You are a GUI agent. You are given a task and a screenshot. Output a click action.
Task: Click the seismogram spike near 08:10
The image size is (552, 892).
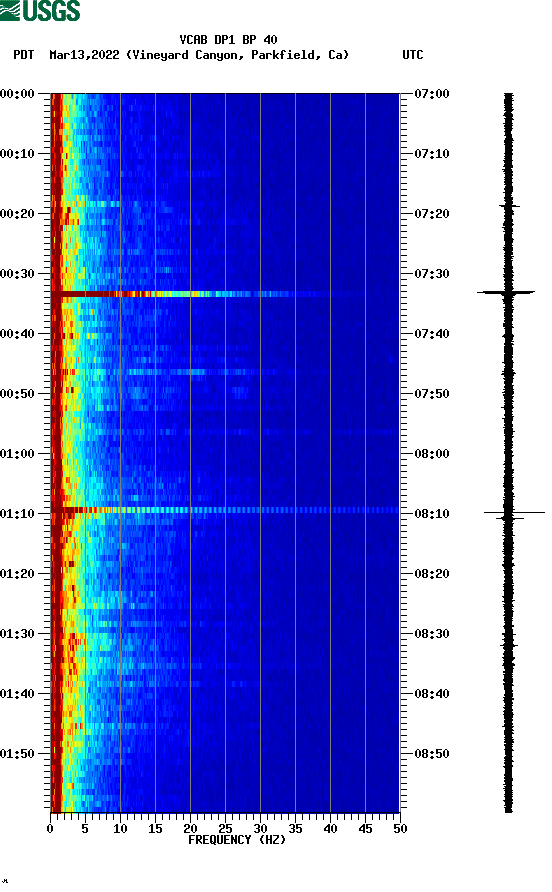(514, 513)
